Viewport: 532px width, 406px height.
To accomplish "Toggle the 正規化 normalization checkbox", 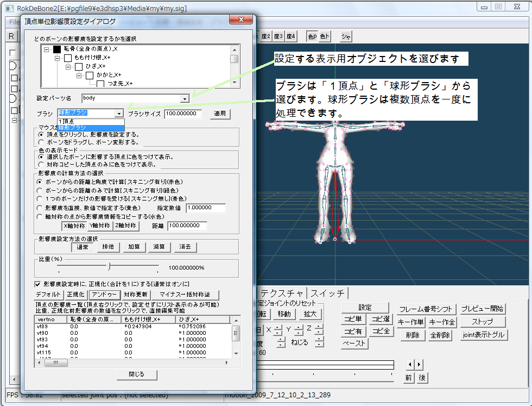I will point(38,284).
